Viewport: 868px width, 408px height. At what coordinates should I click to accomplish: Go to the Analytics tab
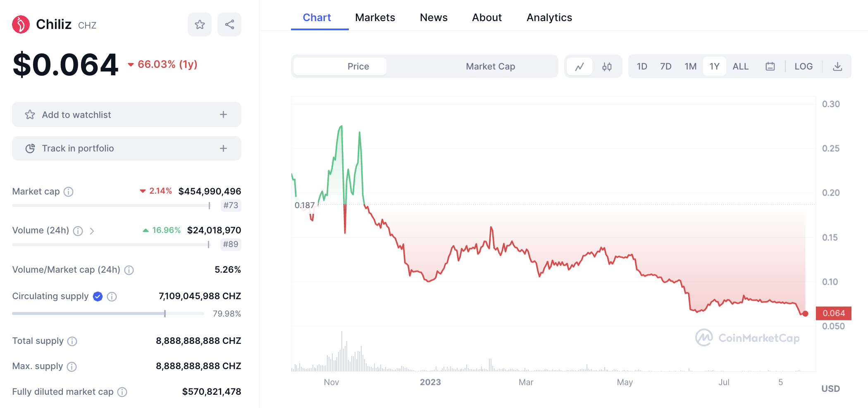click(549, 18)
